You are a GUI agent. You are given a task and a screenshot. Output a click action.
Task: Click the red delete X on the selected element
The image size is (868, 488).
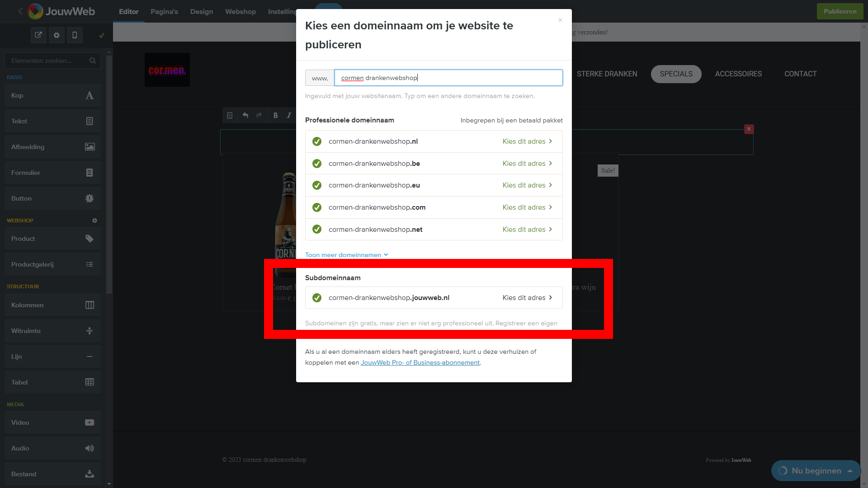pyautogui.click(x=749, y=129)
